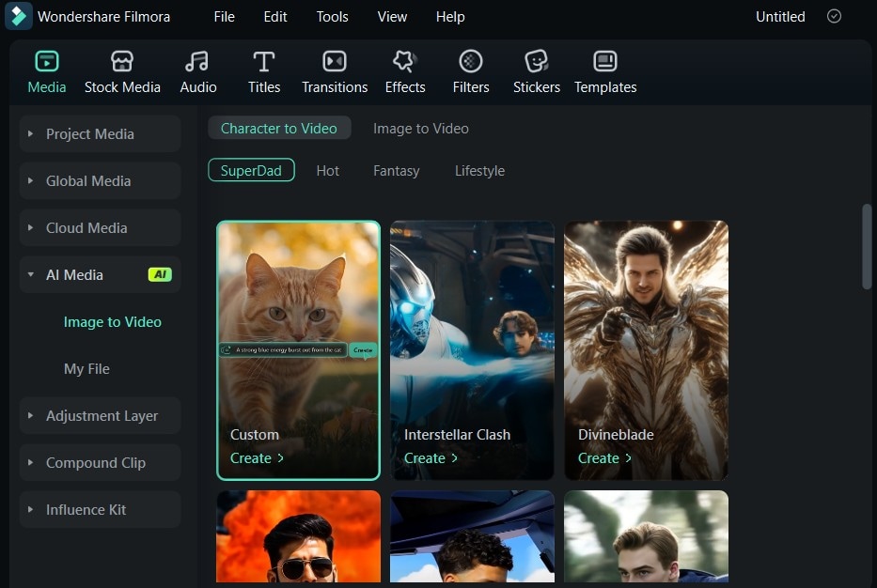This screenshot has width=877, height=588.
Task: Click the Untitled project name
Action: pyautogui.click(x=780, y=17)
